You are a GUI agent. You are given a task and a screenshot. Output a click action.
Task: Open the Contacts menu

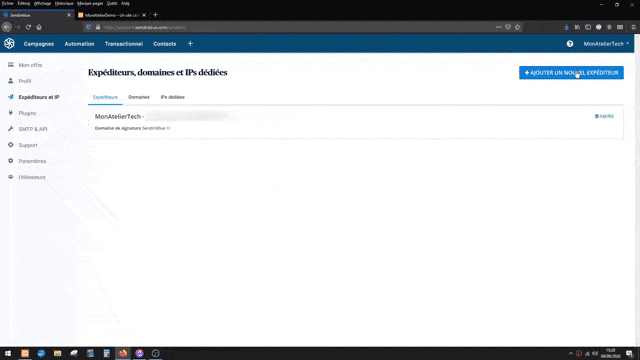click(x=164, y=44)
